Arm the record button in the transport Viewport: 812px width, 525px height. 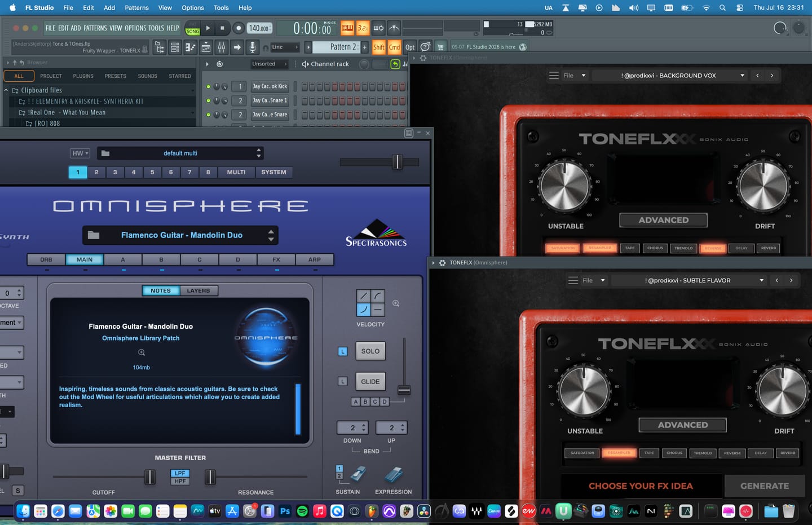coord(239,28)
